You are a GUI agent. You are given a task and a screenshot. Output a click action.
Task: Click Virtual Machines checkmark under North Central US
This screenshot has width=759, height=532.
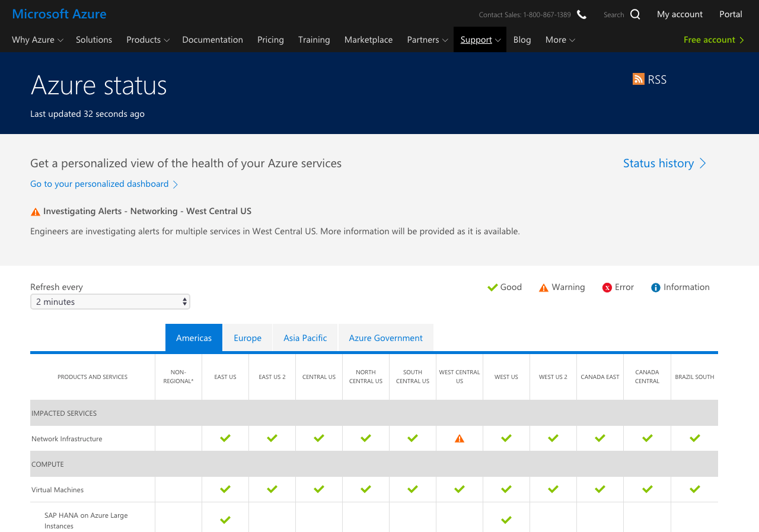[366, 489]
